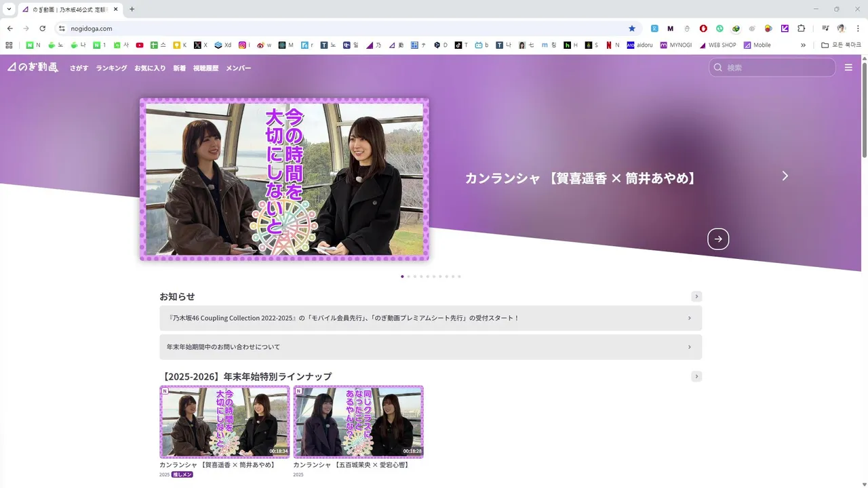
Task: Open the hamburger menu icon
Action: 848,68
